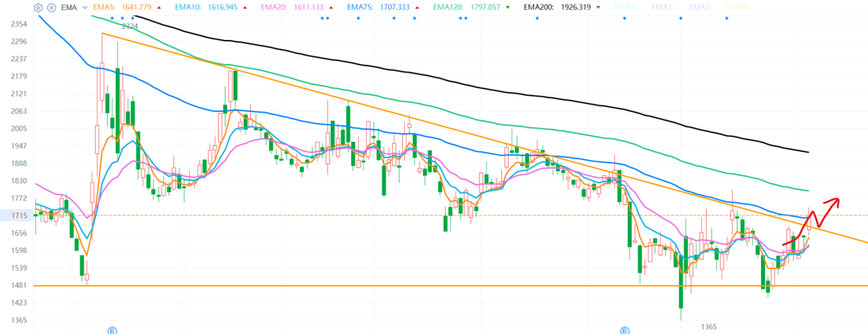Remove the EMA indicator with the X icon
This screenshot has width=868, height=334.
pos(51,7)
